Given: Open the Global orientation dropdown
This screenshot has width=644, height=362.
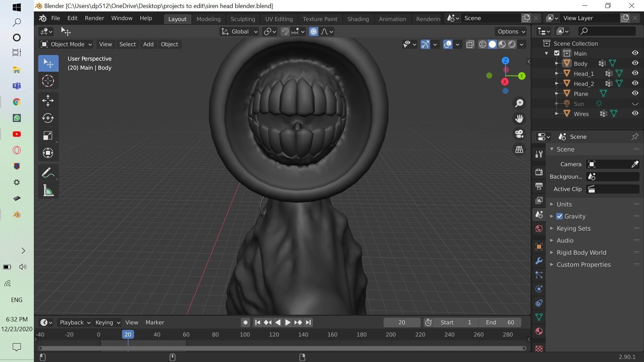Looking at the screenshot, I should coord(239,32).
